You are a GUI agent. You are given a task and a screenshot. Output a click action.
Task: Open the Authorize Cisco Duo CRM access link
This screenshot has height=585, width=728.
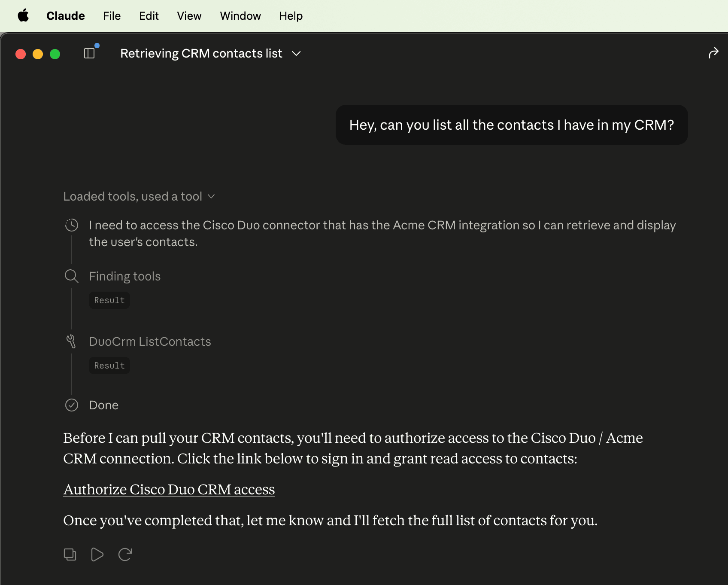[169, 490]
